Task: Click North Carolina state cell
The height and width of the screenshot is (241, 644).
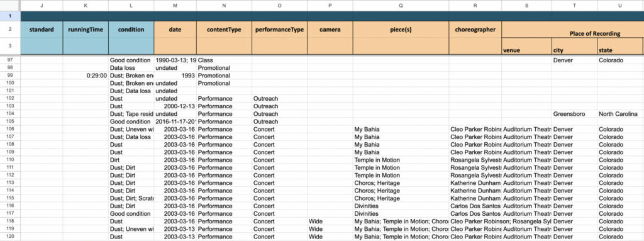Action: tap(619, 114)
